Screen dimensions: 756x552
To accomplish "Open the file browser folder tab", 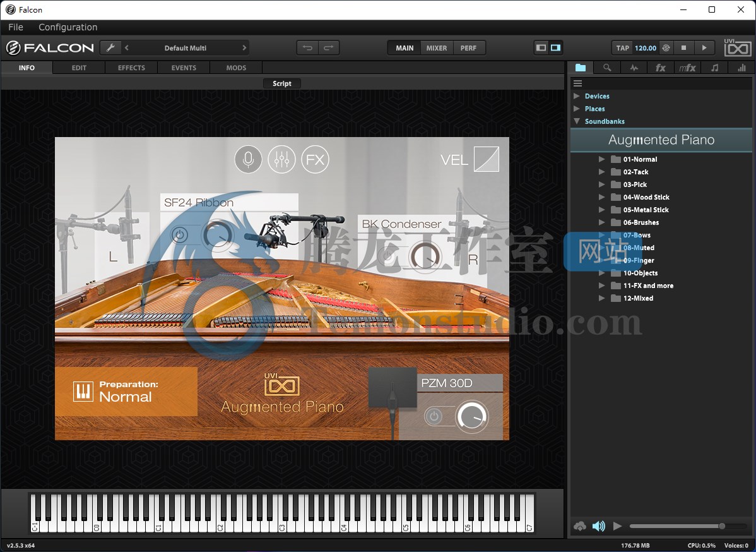I will (581, 68).
